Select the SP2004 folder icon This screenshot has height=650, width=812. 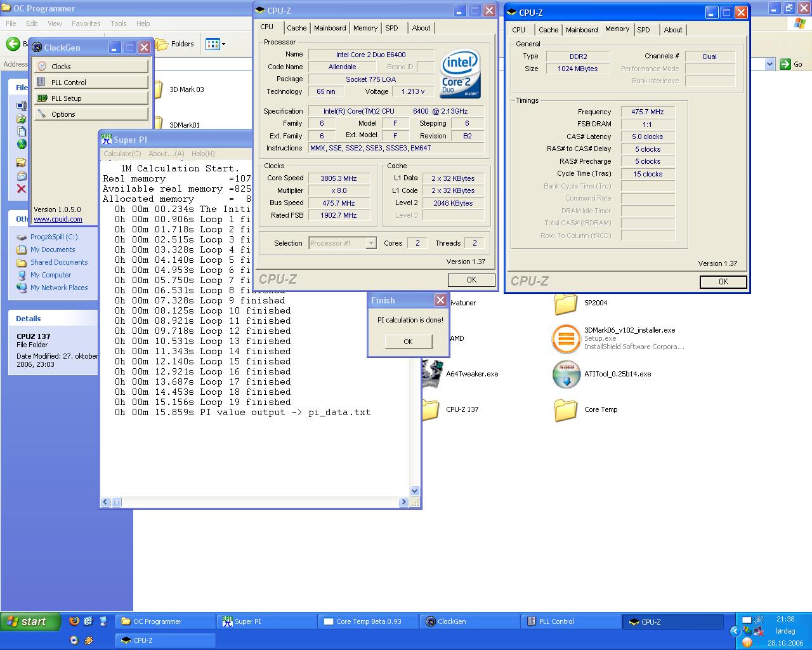coord(565,303)
